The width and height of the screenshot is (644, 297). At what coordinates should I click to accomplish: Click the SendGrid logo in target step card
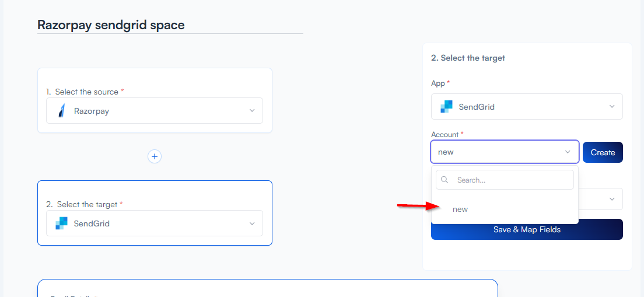coord(62,223)
